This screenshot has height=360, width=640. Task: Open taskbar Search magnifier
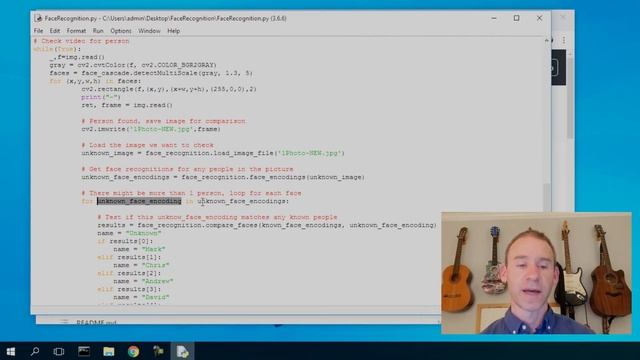pos(35,351)
